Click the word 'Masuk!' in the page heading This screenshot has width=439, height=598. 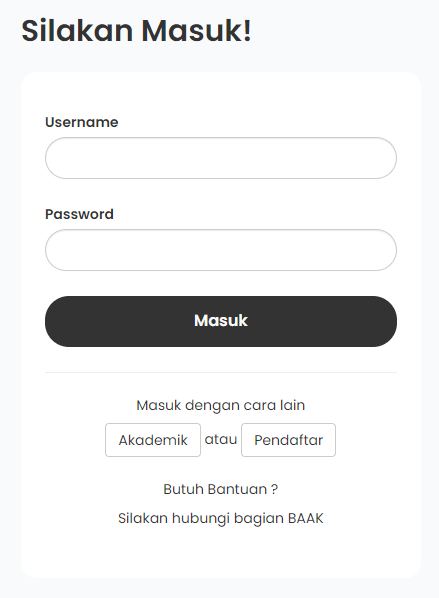pyautogui.click(x=197, y=31)
